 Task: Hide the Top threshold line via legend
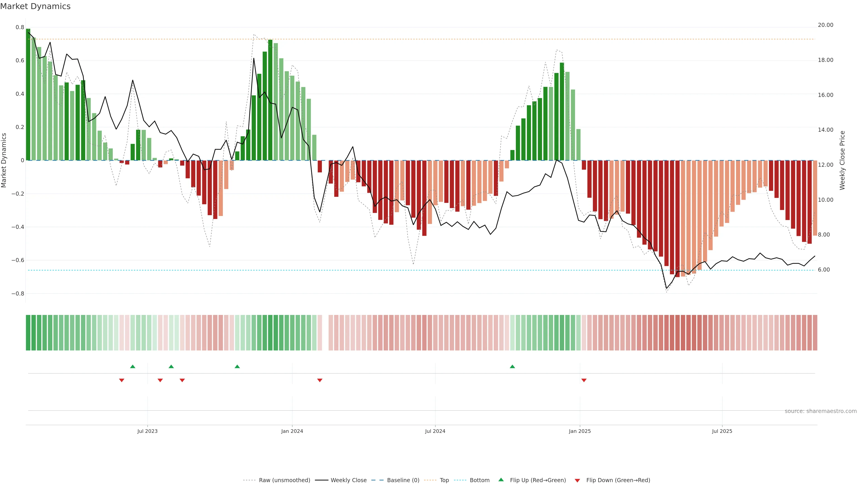pos(444,480)
